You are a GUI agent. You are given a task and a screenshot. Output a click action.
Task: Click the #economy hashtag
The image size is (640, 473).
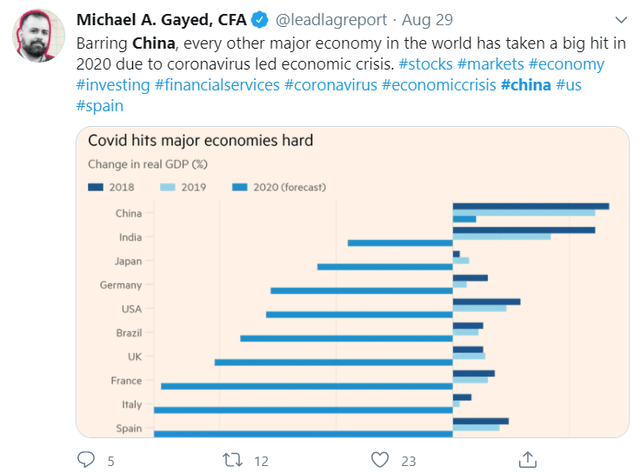(x=567, y=64)
